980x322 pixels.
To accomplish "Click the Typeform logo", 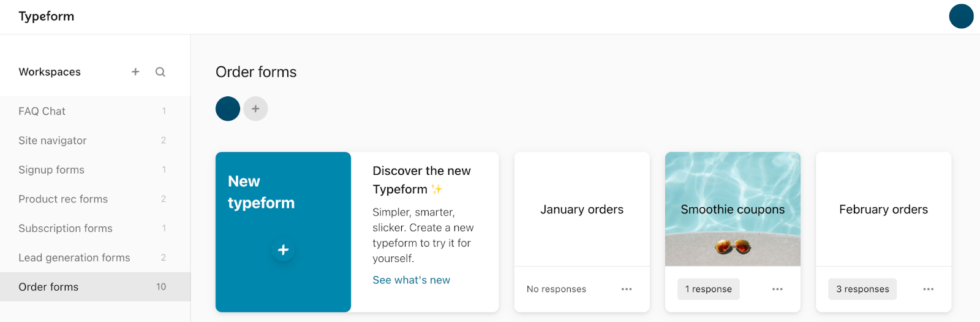I will pyautogui.click(x=47, y=17).
